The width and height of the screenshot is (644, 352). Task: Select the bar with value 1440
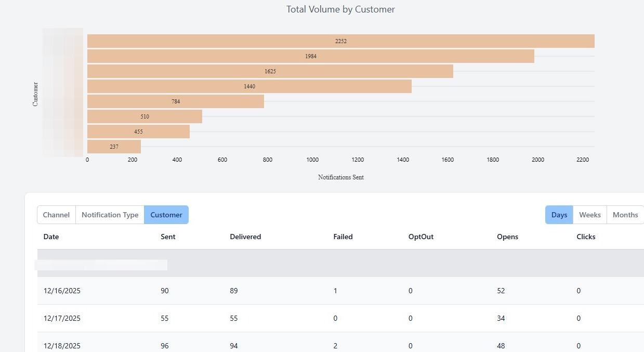coord(249,86)
